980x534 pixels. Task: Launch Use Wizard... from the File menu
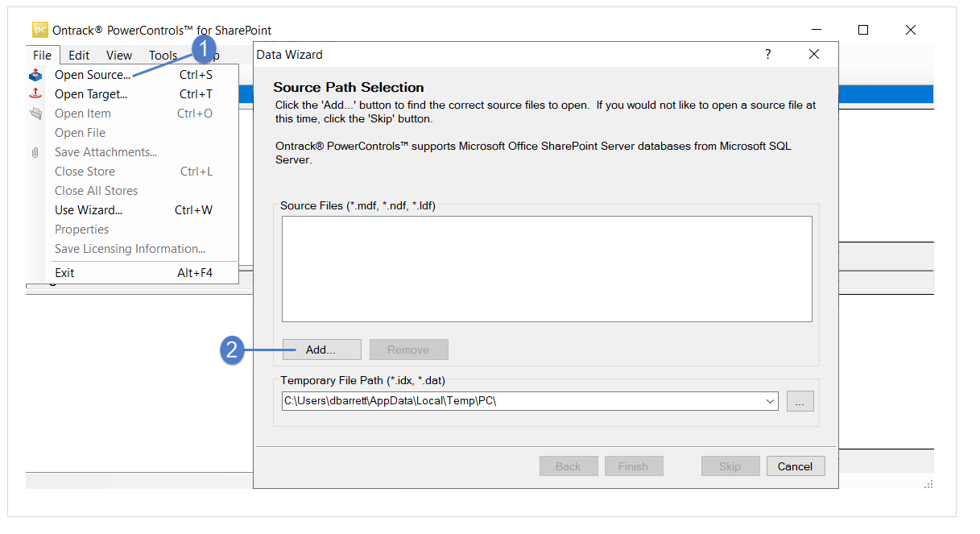coord(133,210)
